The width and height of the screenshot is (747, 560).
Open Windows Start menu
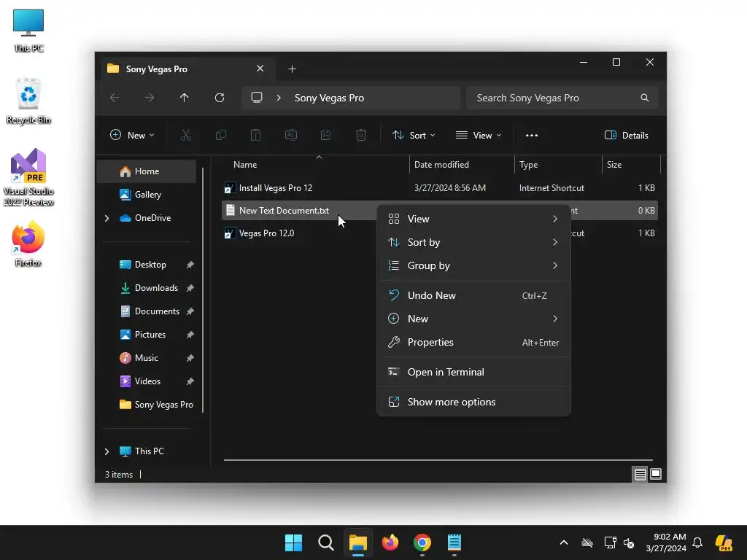(293, 542)
